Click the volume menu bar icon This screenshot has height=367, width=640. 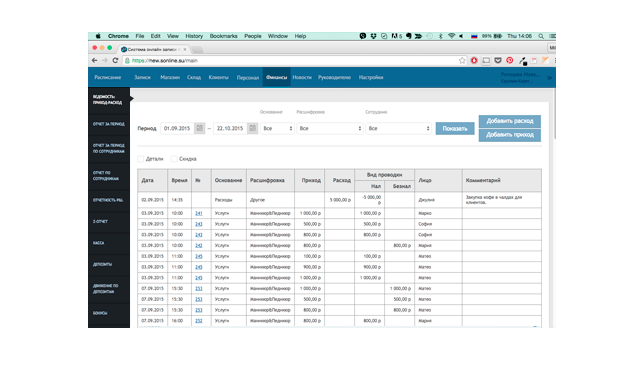coord(461,36)
